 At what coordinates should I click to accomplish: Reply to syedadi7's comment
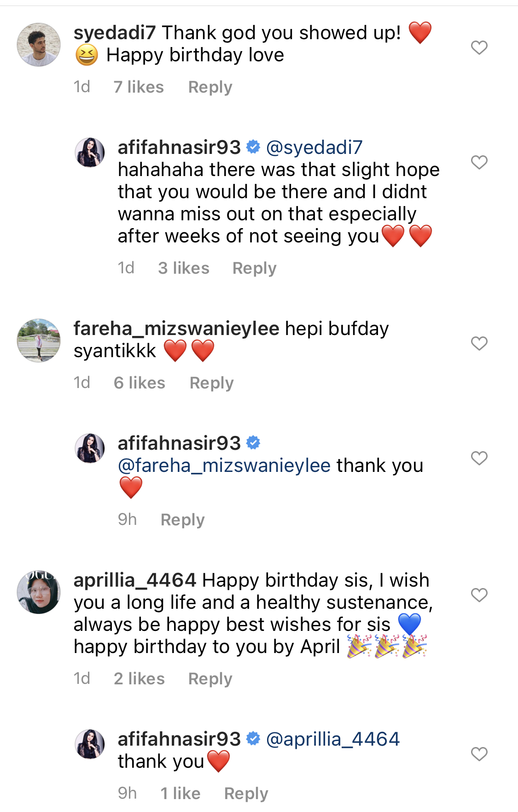(210, 87)
